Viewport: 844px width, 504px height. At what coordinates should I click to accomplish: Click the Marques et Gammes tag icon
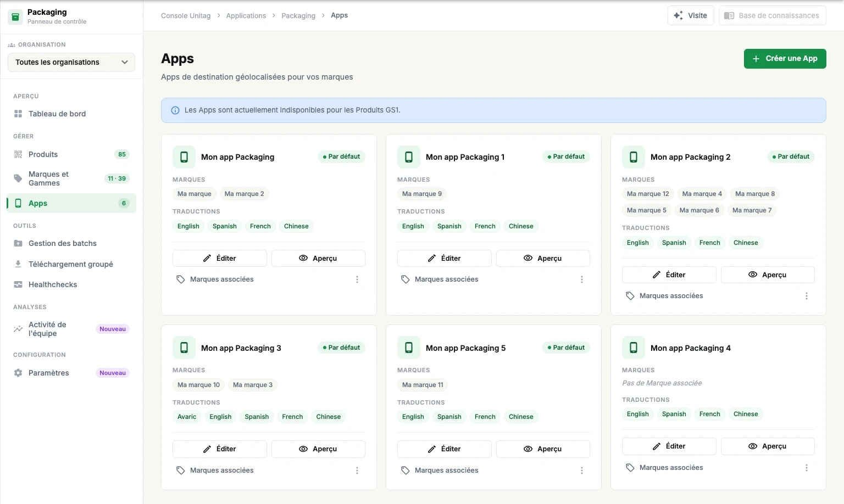(x=18, y=178)
